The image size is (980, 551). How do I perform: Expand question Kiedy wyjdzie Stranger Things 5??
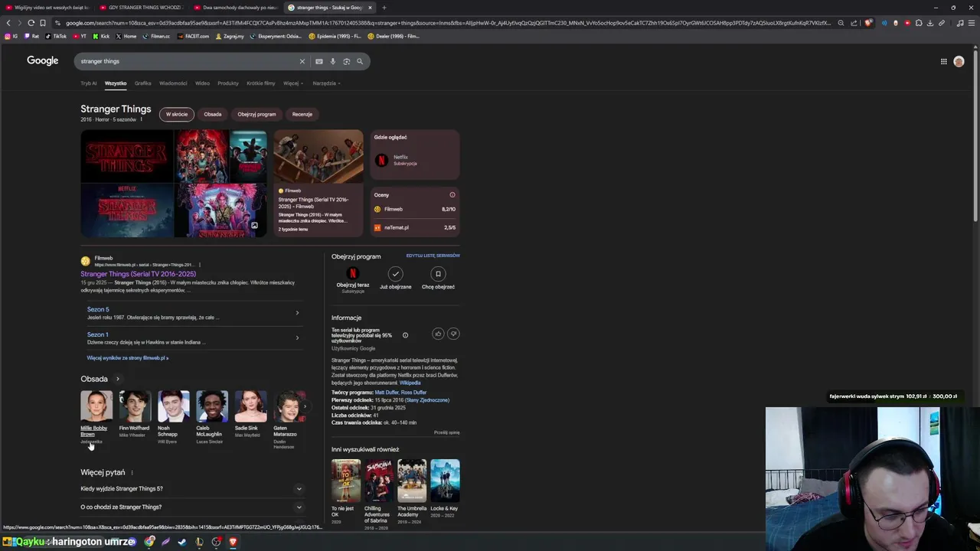point(192,488)
